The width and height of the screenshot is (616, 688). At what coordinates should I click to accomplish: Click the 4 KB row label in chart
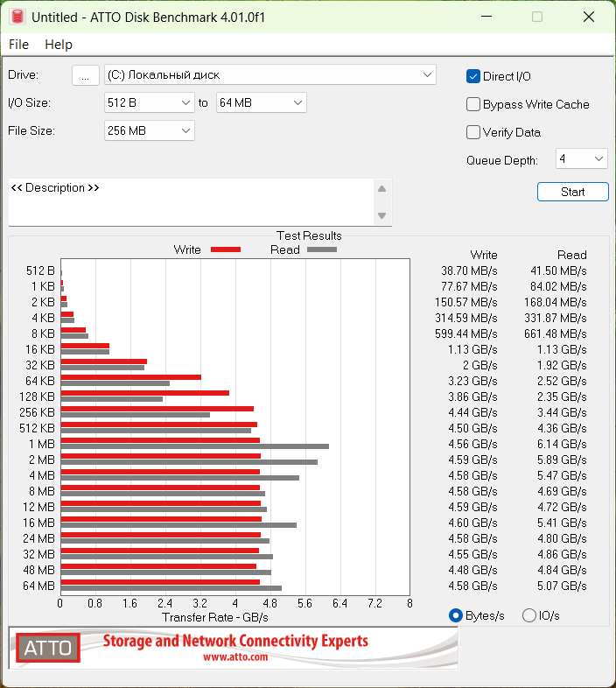tap(43, 318)
